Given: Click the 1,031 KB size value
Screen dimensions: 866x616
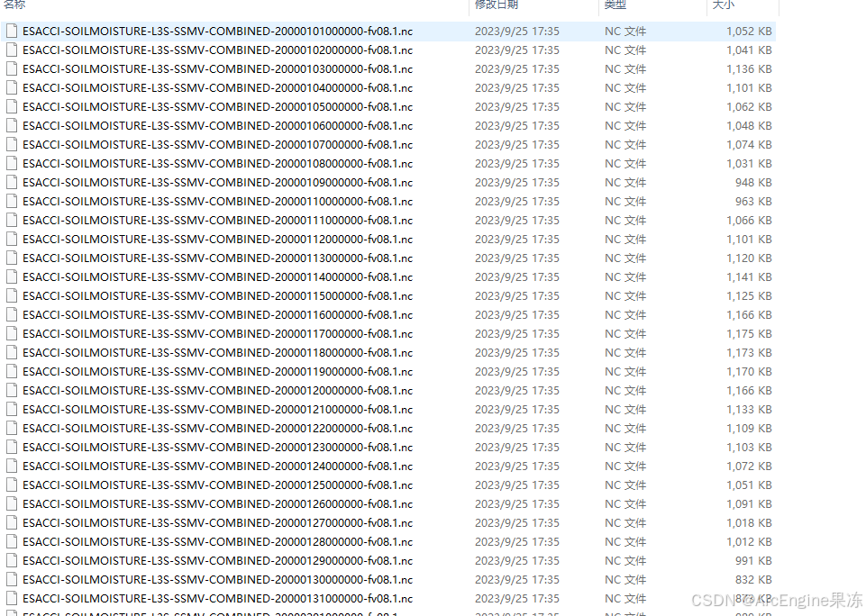Looking at the screenshot, I should (749, 163).
